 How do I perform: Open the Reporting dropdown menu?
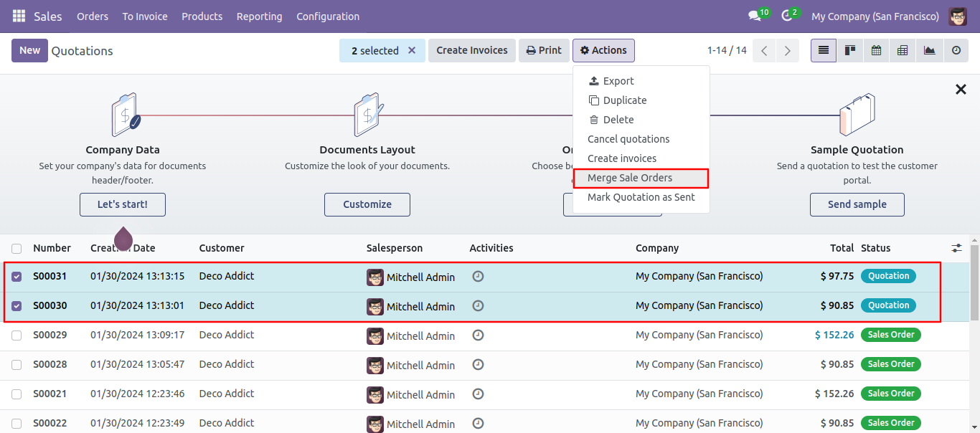point(259,16)
